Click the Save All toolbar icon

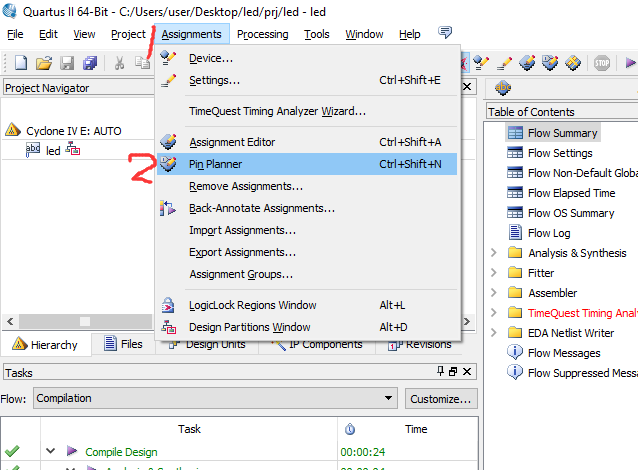click(x=90, y=63)
